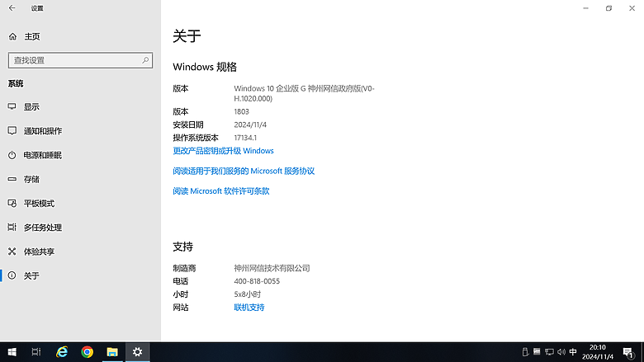Viewport: 644px width, 362px height.
Task: Click the Settings gear in taskbar
Action: tap(137, 352)
